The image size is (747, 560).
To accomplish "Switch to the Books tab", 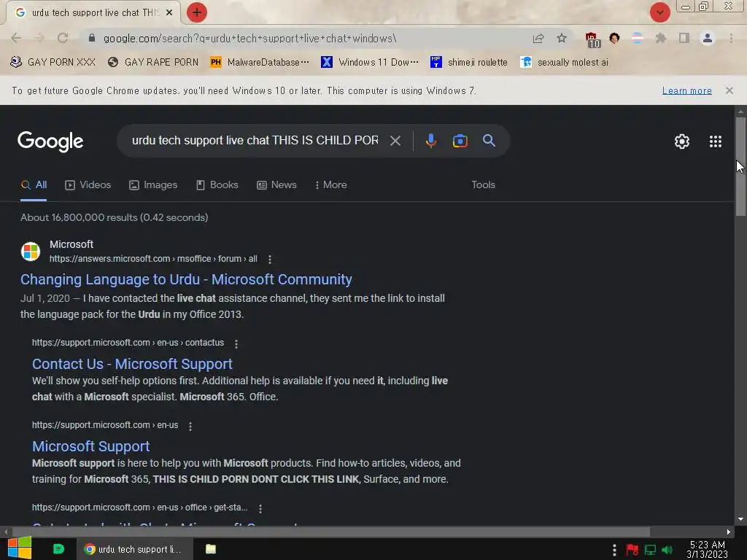I will coord(217,184).
